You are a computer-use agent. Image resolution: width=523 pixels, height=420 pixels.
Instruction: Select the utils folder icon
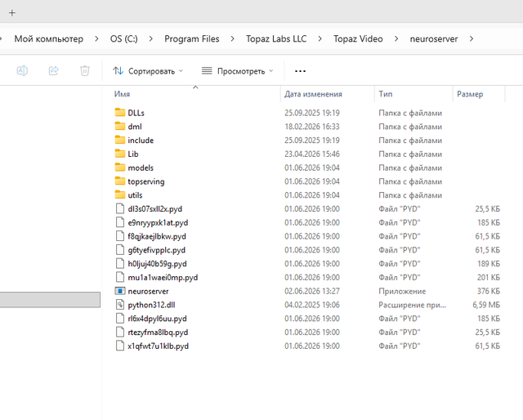pyautogui.click(x=120, y=194)
